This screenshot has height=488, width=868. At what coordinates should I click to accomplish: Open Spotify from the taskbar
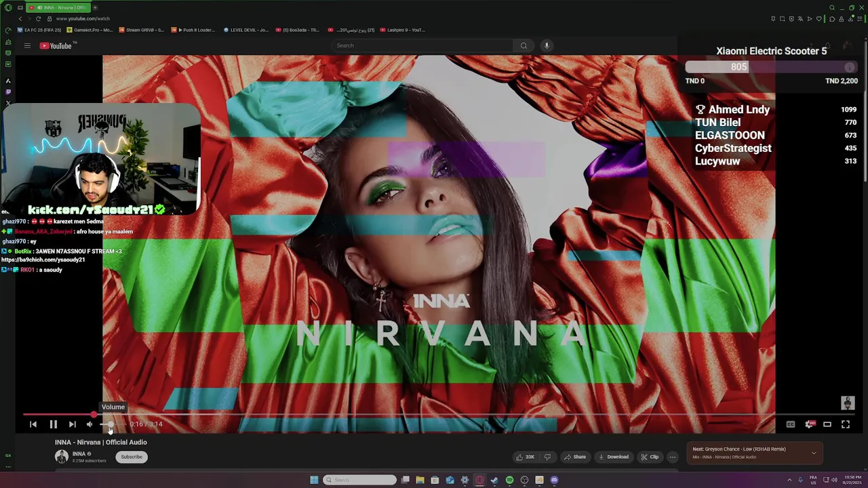(x=509, y=480)
